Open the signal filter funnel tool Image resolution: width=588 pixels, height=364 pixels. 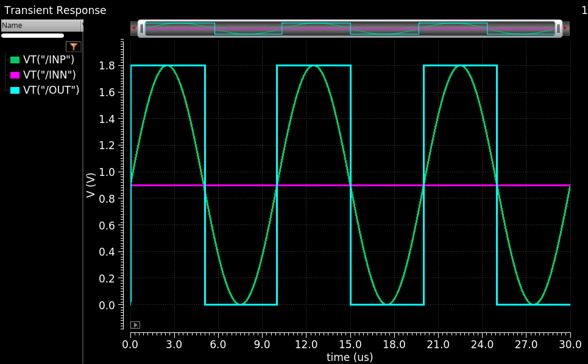(74, 46)
